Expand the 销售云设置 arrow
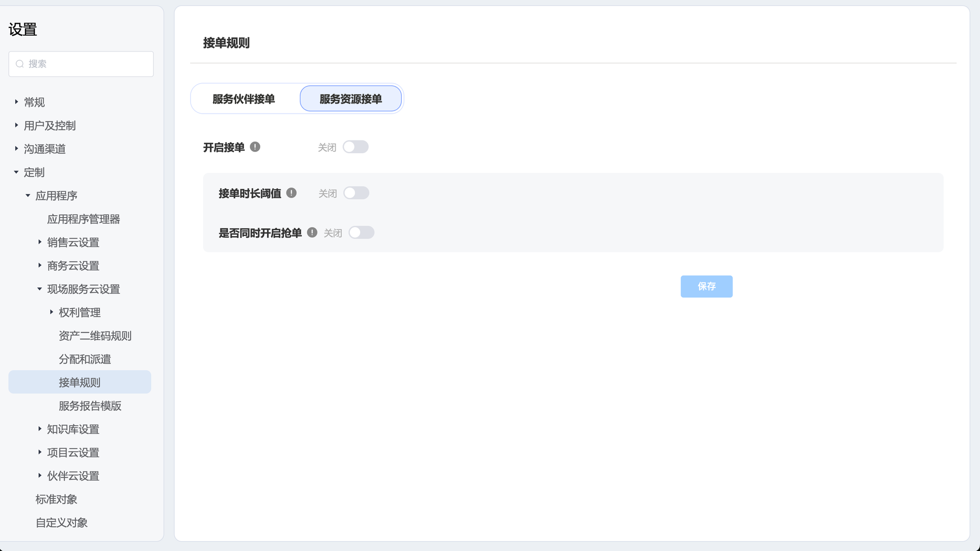Screen dimensions: 980x551 (x=40, y=242)
